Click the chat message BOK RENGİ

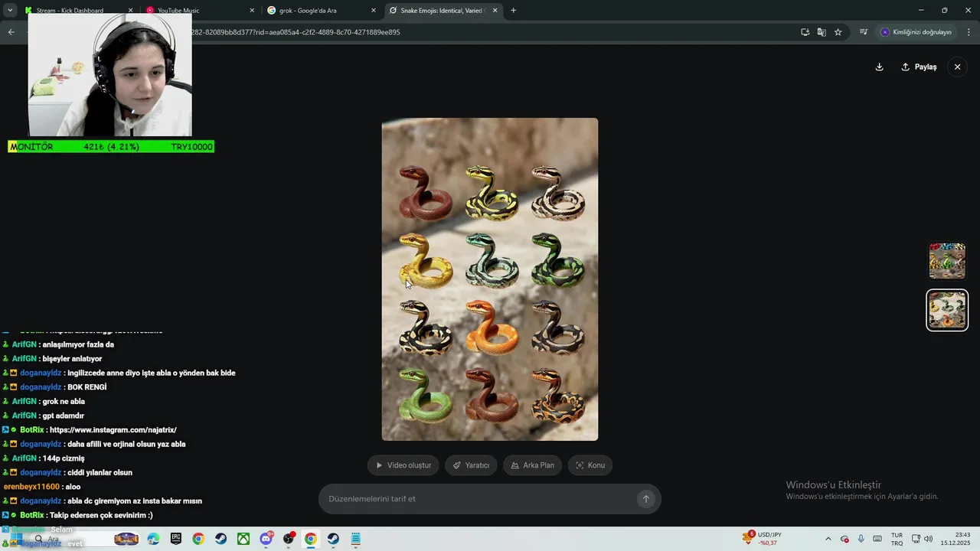point(87,387)
